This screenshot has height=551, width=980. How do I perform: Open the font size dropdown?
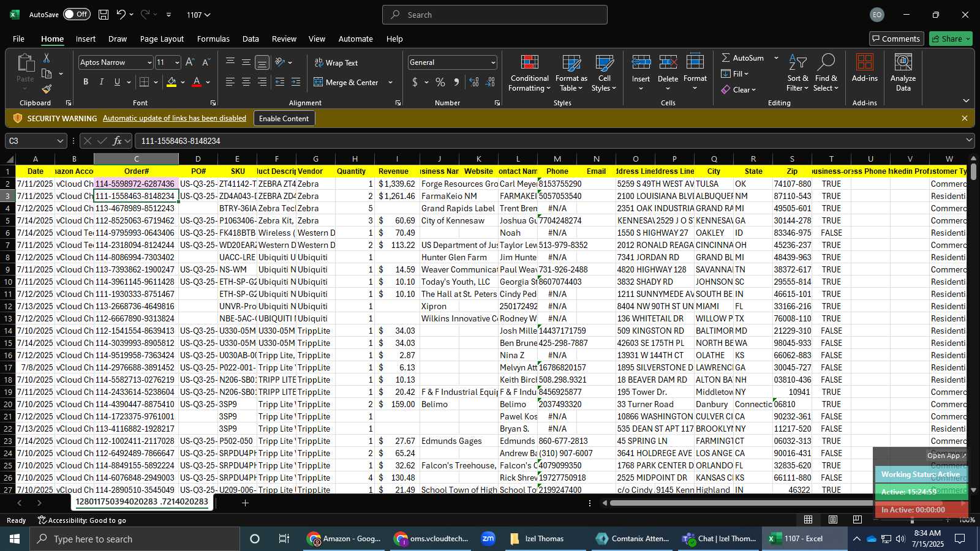click(177, 62)
